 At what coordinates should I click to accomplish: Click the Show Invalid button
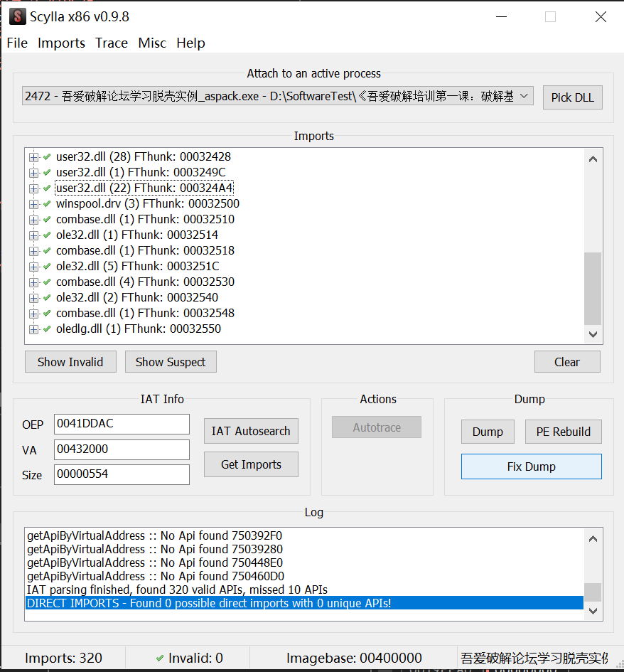click(70, 362)
